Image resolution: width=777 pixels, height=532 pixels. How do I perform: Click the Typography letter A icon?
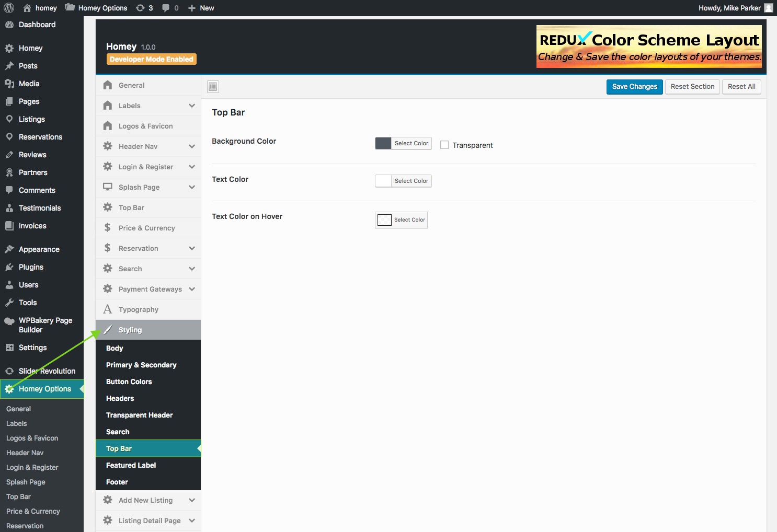click(108, 309)
